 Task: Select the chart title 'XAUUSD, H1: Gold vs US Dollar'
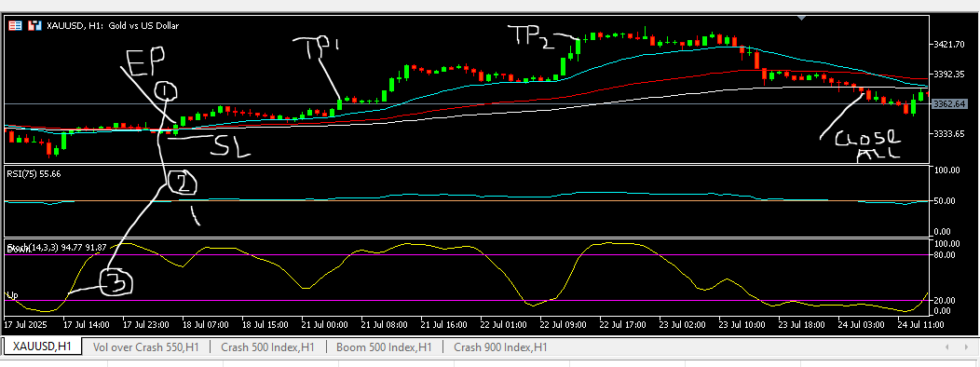tap(113, 26)
